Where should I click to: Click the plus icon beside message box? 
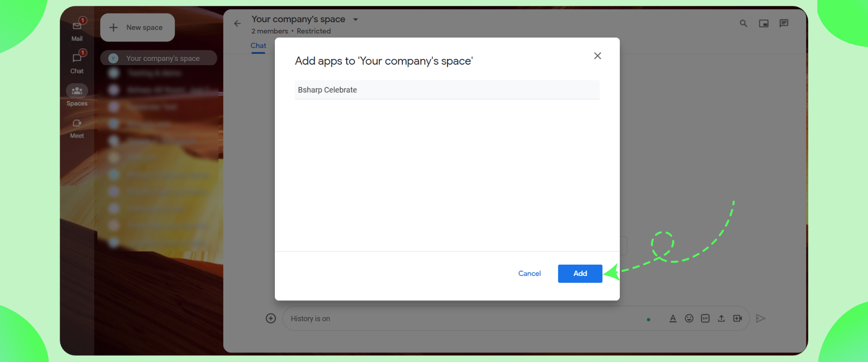pyautogui.click(x=271, y=319)
